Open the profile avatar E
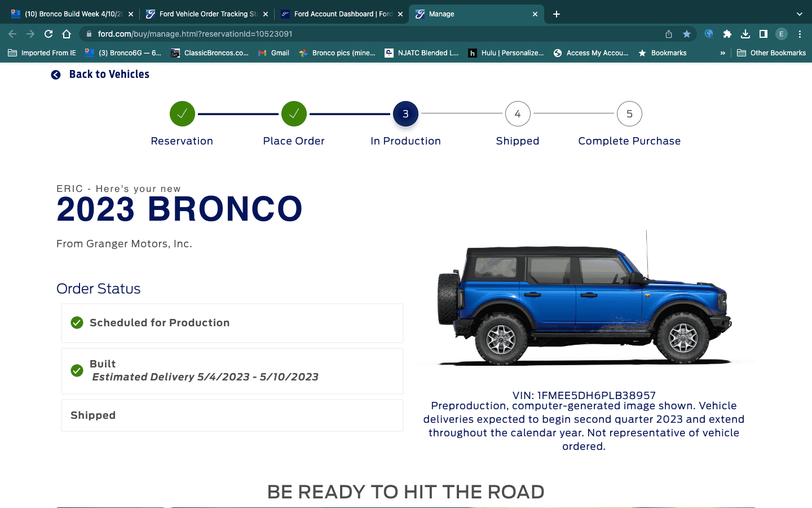The width and height of the screenshot is (812, 508). pos(782,34)
